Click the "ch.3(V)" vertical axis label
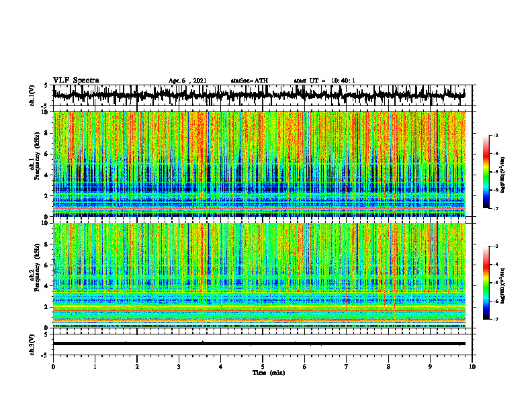The width and height of the screenshot is (532, 411). click(x=32, y=345)
